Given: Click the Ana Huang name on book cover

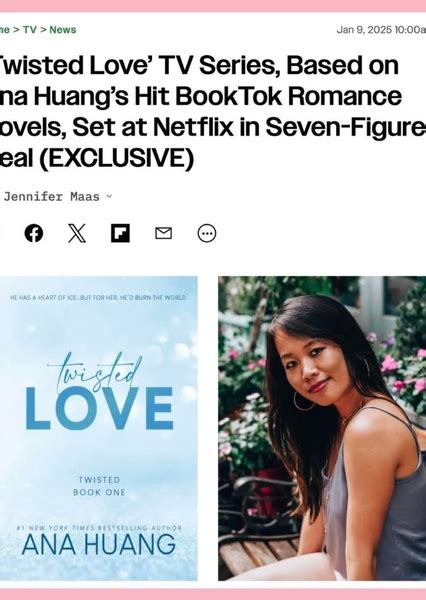Looking at the screenshot, I should point(99,545).
